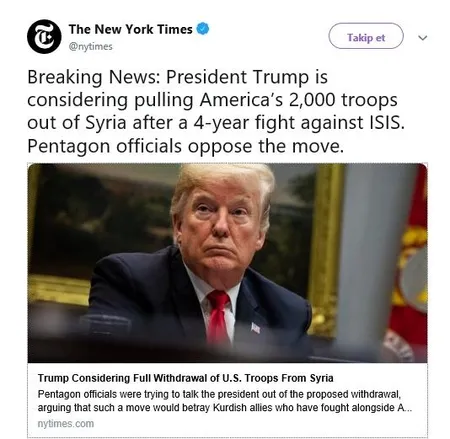450x439 pixels.
Task: Follow the account with Takip et
Action: click(366, 36)
